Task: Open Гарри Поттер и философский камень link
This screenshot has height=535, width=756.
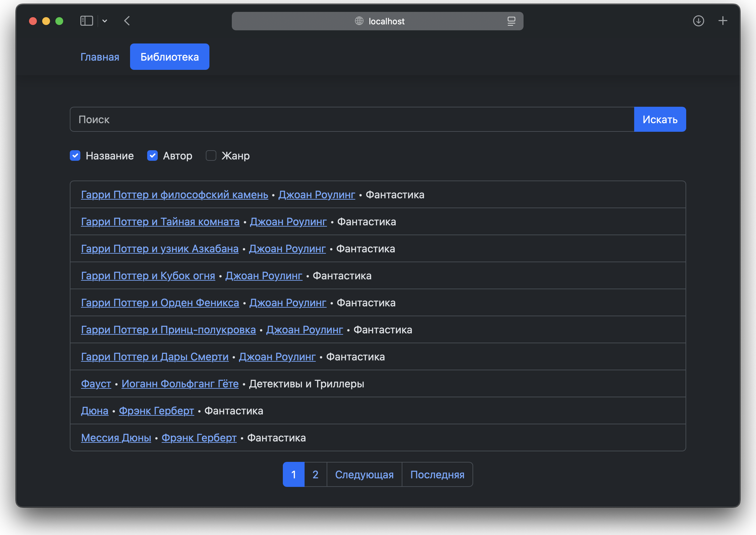Action: tap(175, 195)
